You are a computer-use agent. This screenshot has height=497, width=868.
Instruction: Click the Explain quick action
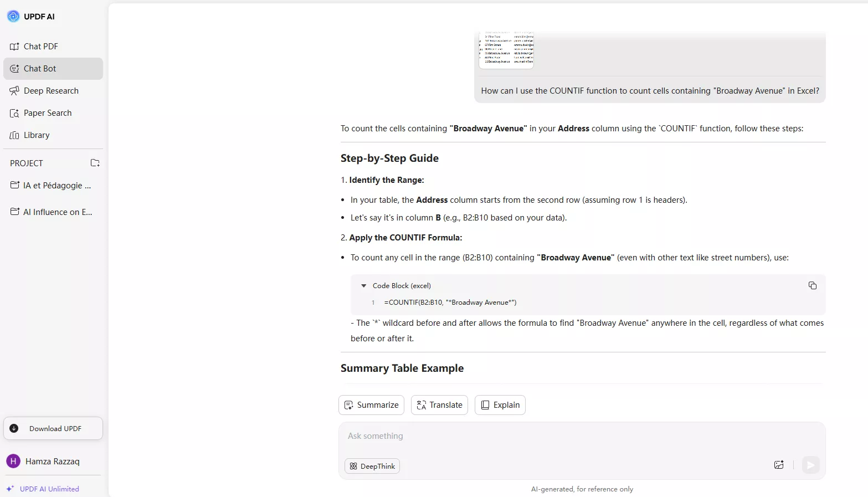click(x=500, y=405)
